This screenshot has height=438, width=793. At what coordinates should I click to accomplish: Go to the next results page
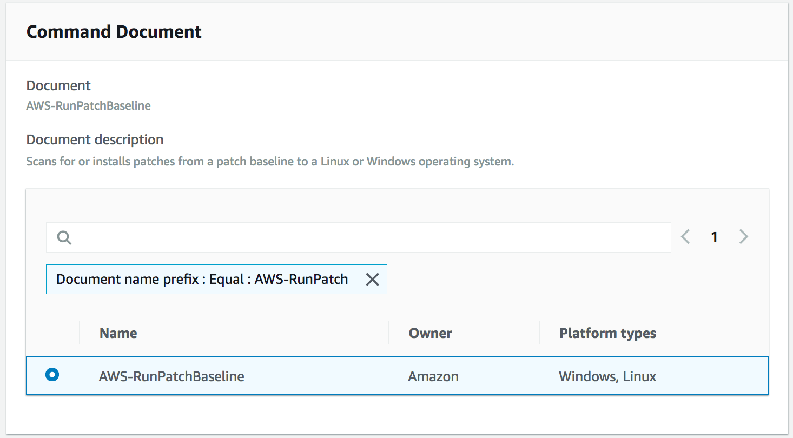743,238
